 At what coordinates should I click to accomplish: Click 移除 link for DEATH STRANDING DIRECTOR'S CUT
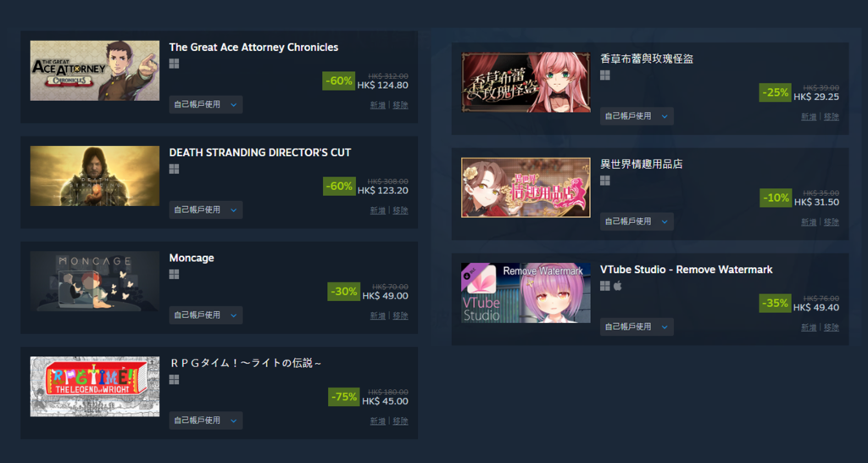(400, 210)
